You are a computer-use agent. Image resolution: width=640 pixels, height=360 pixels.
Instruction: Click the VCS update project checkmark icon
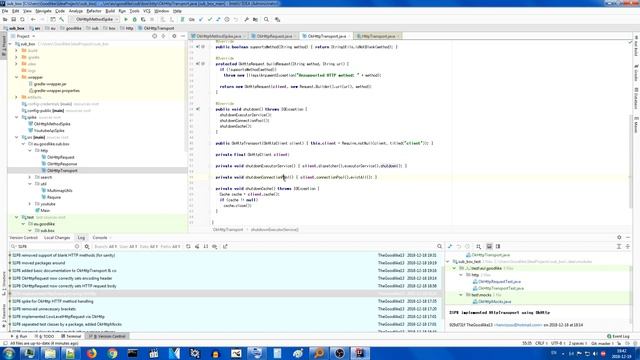coord(201,19)
